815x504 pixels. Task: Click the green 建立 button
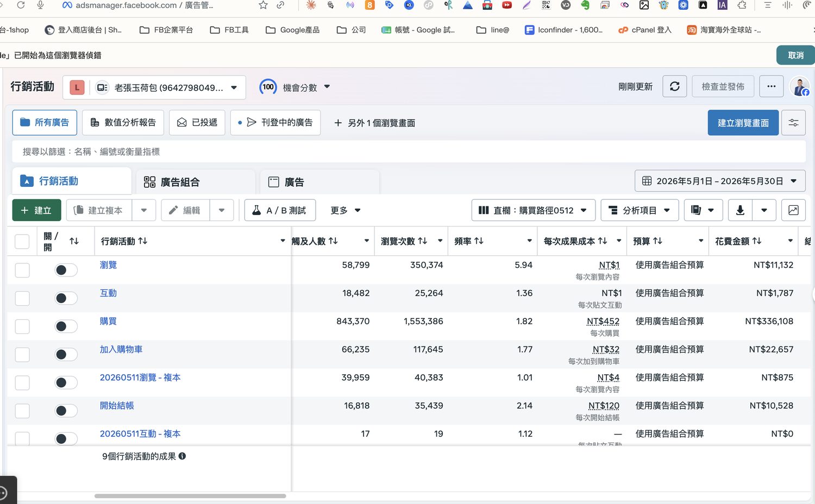[36, 210]
